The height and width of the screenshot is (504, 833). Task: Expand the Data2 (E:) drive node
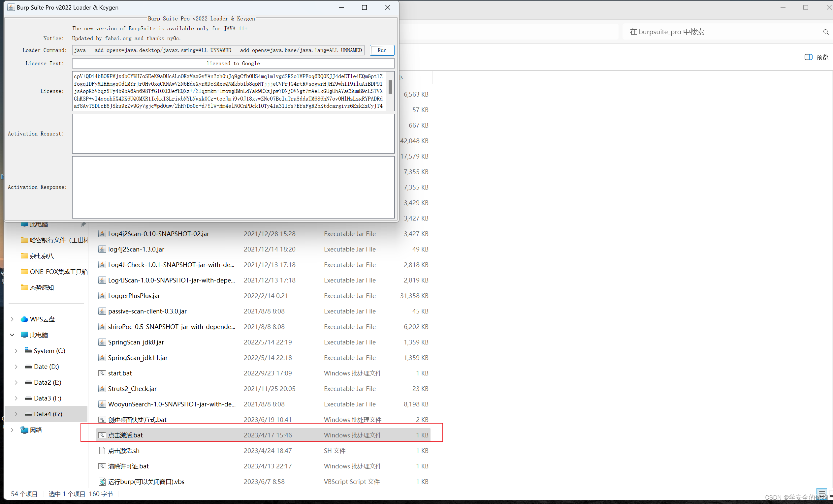(x=16, y=382)
